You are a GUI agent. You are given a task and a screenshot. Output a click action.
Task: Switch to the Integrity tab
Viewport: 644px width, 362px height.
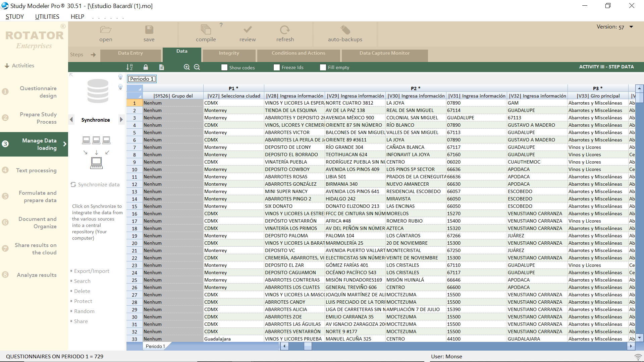229,53
